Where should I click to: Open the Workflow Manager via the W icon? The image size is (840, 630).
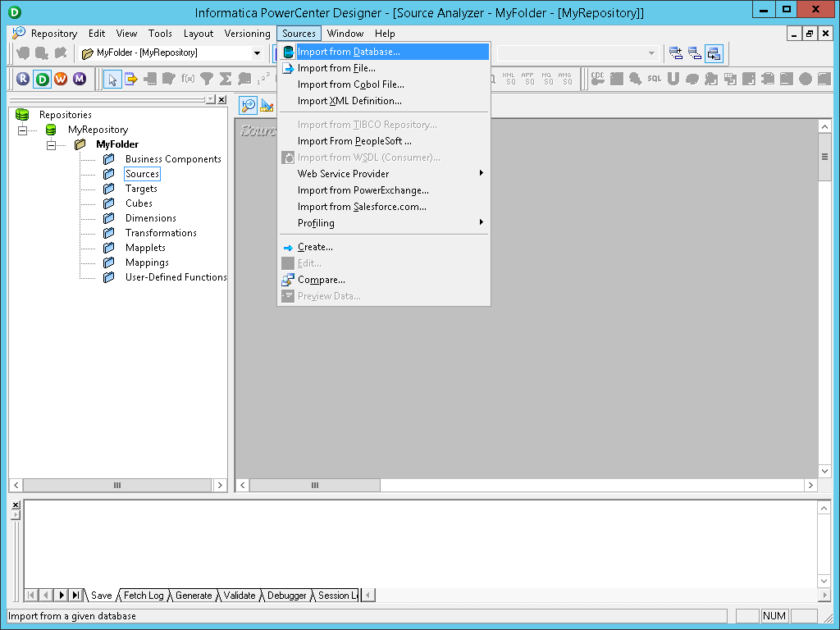[x=60, y=79]
